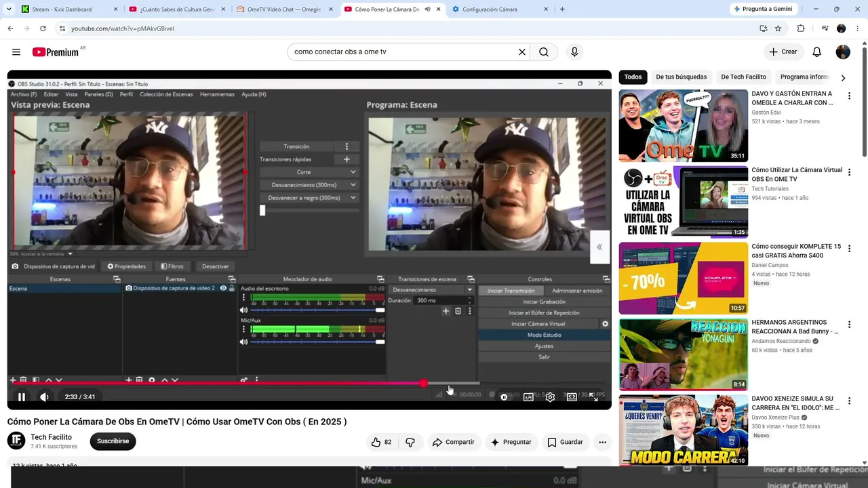The height and width of the screenshot is (488, 868).
Task: Click the YouTube search magnifier button
Action: (x=544, y=52)
